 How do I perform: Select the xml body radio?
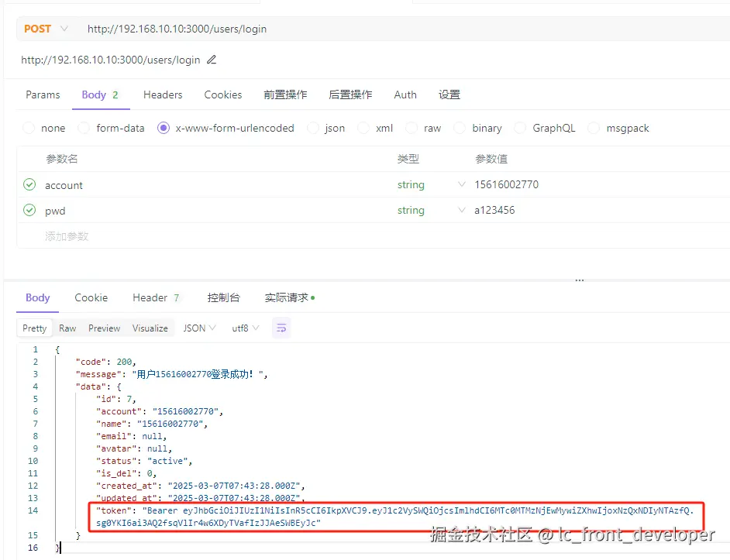tap(363, 128)
